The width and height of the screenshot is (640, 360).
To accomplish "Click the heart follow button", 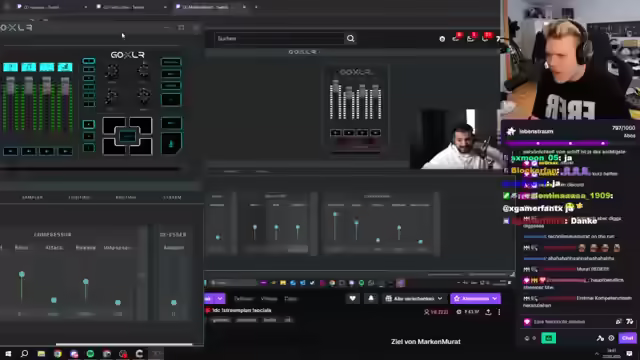I will 353,298.
